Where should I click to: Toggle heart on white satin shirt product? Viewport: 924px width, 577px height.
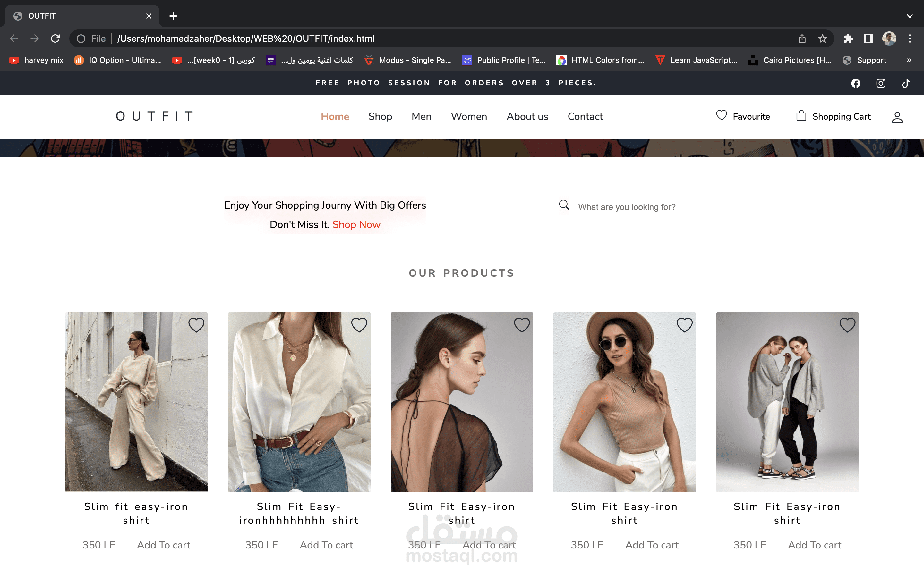click(x=359, y=325)
